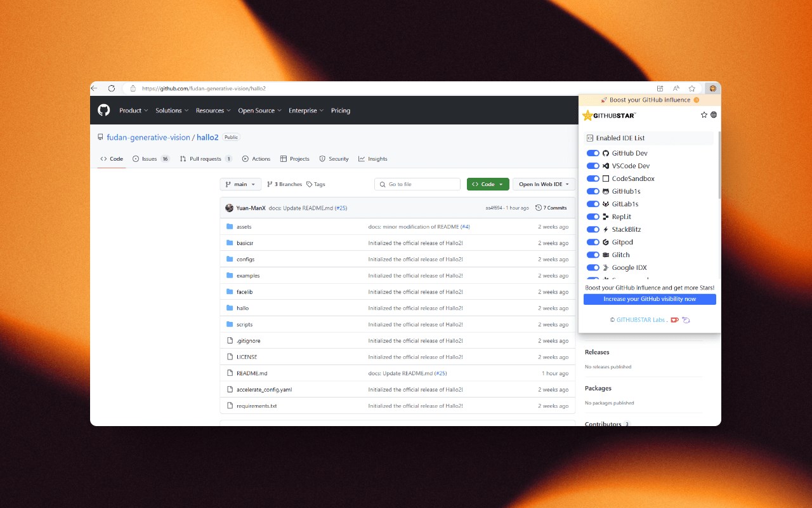Toggle the StackBlitz switch
Viewport: 812px width, 508px height.
point(593,229)
